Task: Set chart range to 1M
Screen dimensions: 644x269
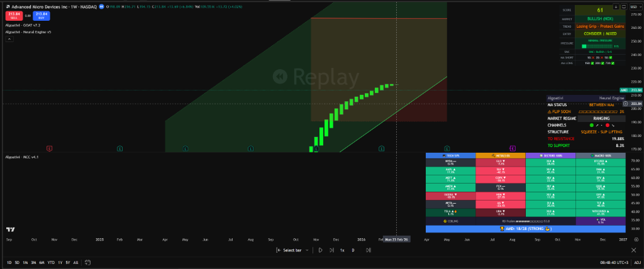Action: coord(25,263)
